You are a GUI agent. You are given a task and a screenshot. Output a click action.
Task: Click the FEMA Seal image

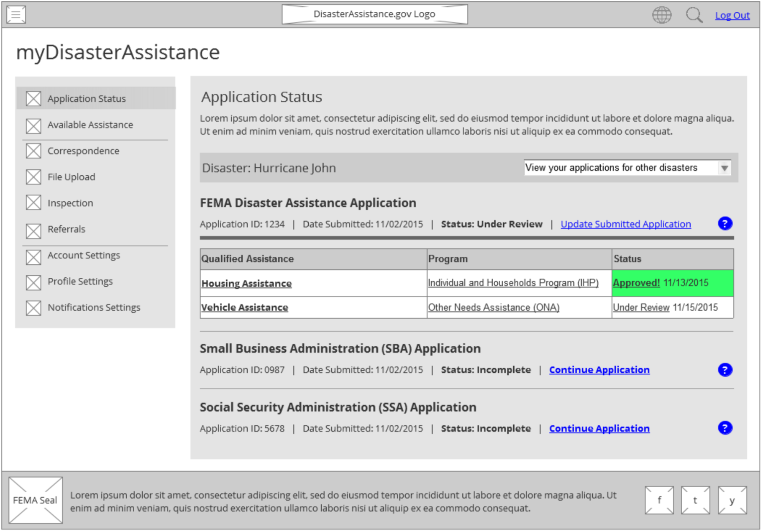pos(36,500)
